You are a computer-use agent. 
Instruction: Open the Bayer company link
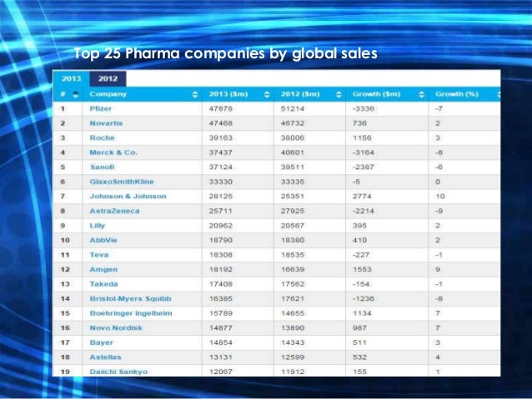[102, 342]
